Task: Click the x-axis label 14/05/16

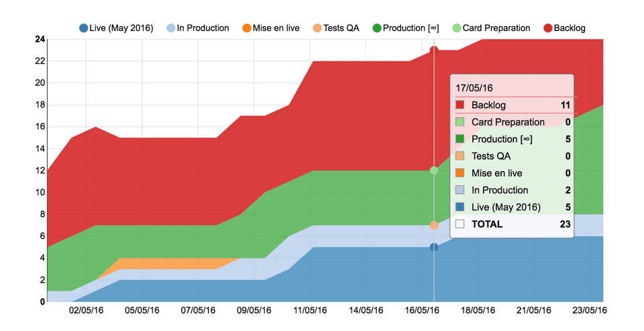Action: [366, 310]
